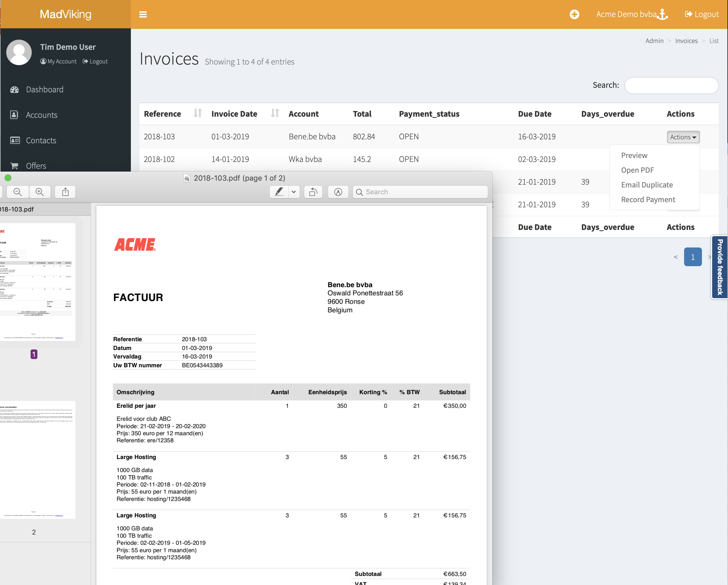Click the hamburger menu icon in header
This screenshot has width=728, height=585.
pyautogui.click(x=143, y=14)
